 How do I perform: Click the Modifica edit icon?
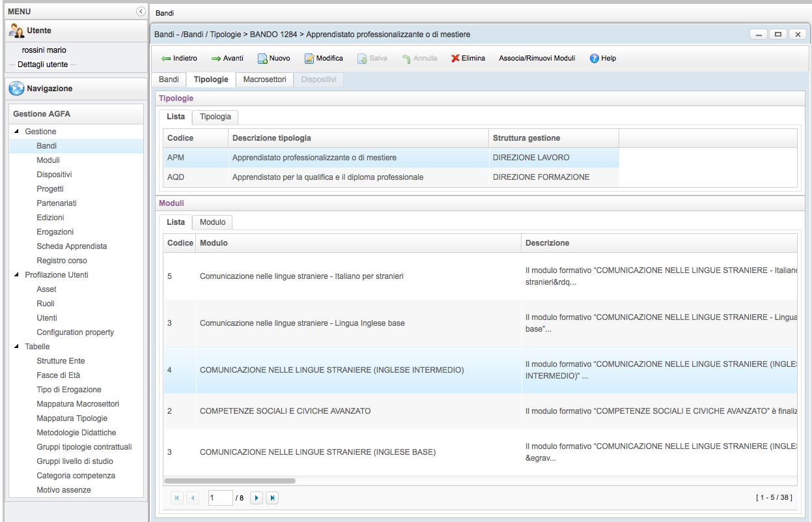coord(310,59)
